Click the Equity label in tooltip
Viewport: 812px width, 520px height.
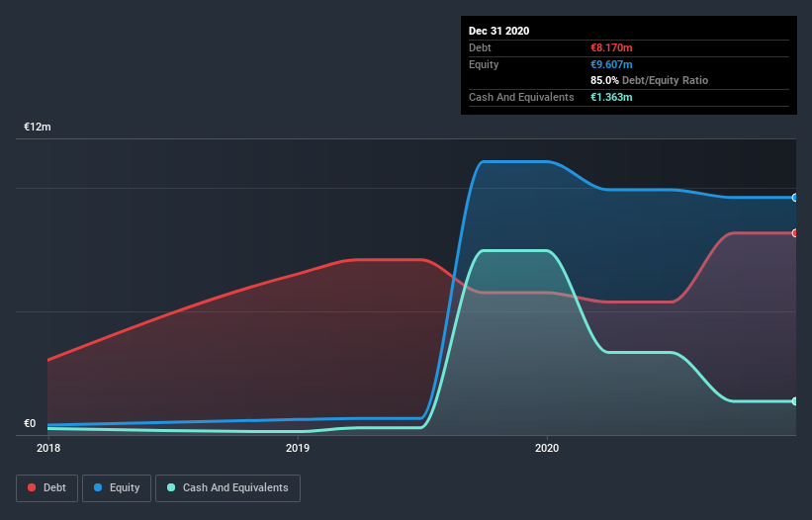pos(484,64)
